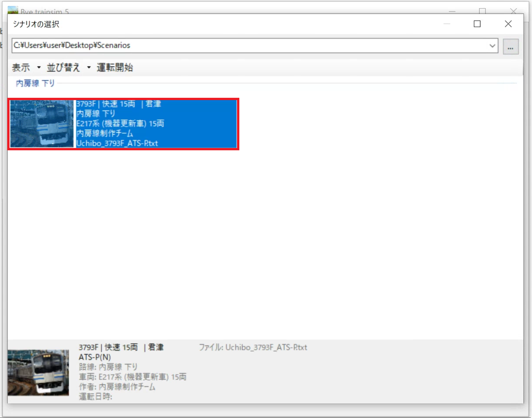The height and width of the screenshot is (418, 532).
Task: Click the "..." browse folder button
Action: click(510, 47)
